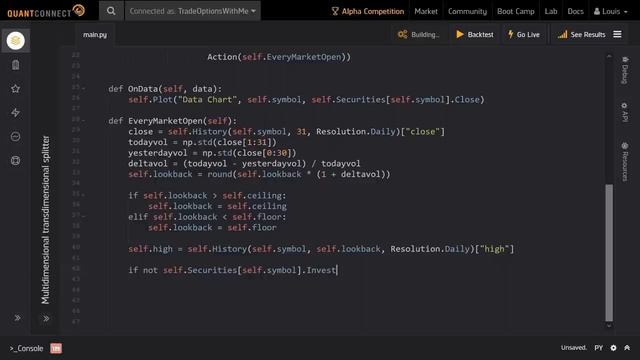The width and height of the screenshot is (640, 360).
Task: Open the hamburger menu beside See Results
Action: pyautogui.click(x=617, y=34)
